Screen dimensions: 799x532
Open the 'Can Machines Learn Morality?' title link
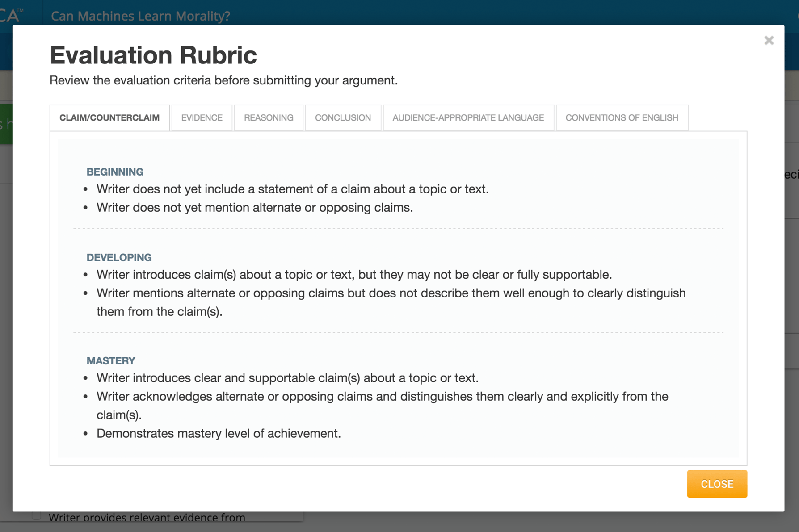(x=140, y=16)
